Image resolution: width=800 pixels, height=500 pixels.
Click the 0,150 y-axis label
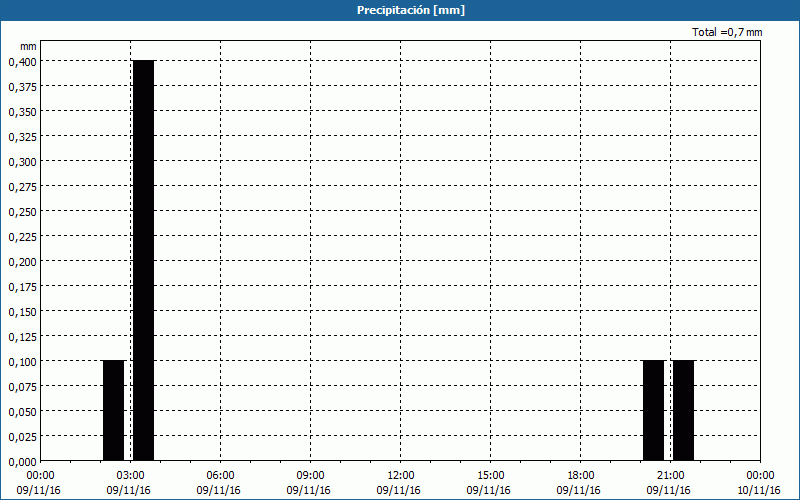click(x=22, y=312)
